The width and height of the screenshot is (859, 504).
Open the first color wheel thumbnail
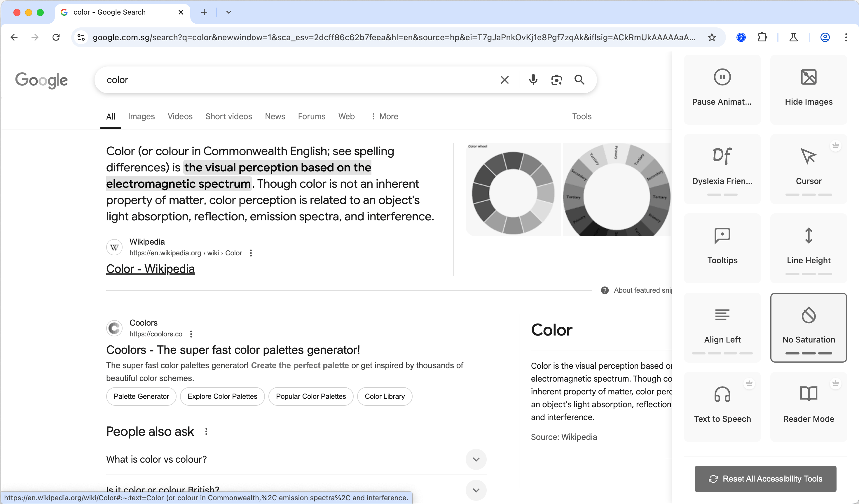coord(513,189)
